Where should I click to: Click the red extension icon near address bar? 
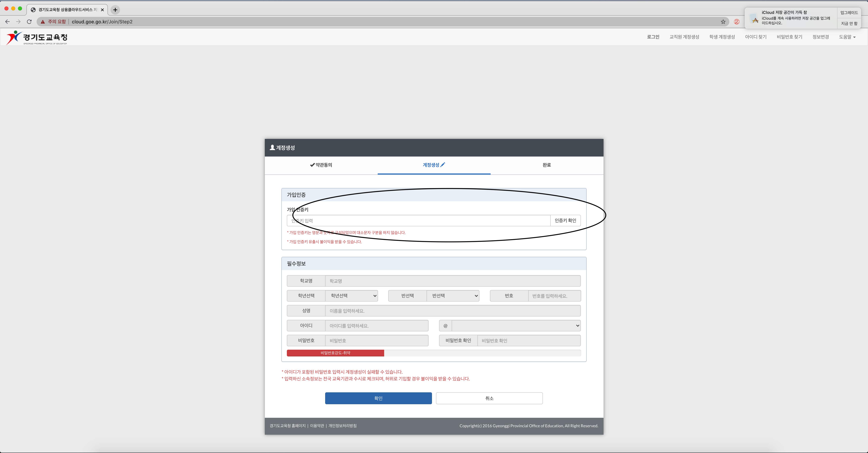click(737, 22)
